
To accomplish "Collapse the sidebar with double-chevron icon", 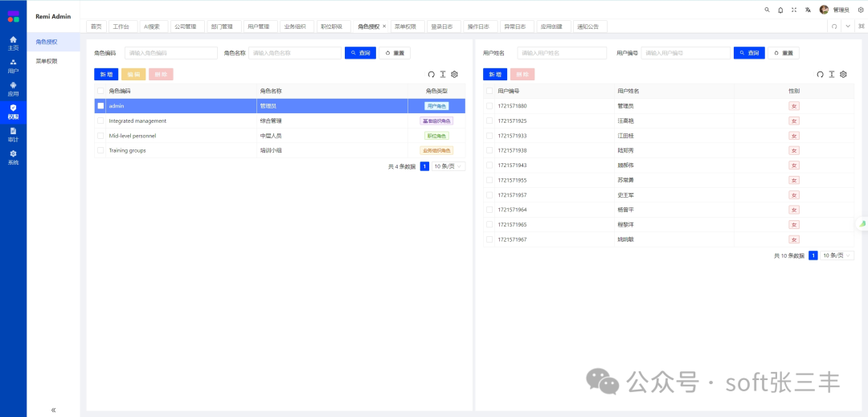I will tap(54, 410).
